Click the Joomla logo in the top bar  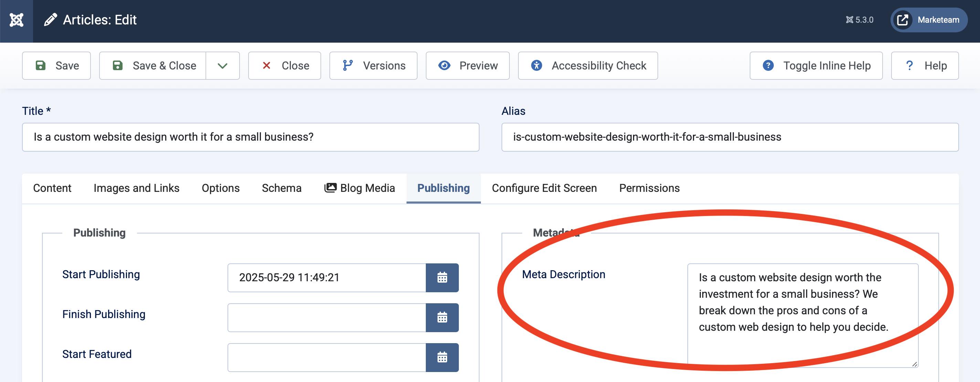click(17, 19)
